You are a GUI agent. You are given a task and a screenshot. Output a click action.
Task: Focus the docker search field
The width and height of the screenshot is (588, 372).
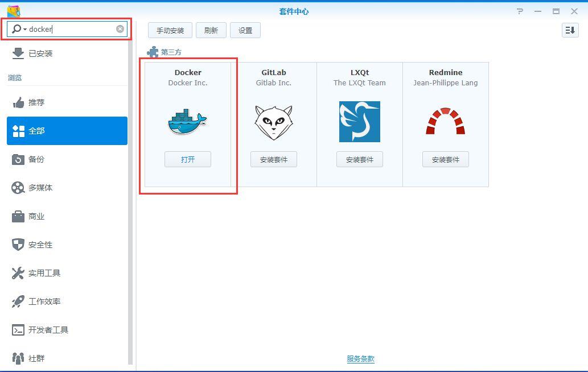coord(67,29)
